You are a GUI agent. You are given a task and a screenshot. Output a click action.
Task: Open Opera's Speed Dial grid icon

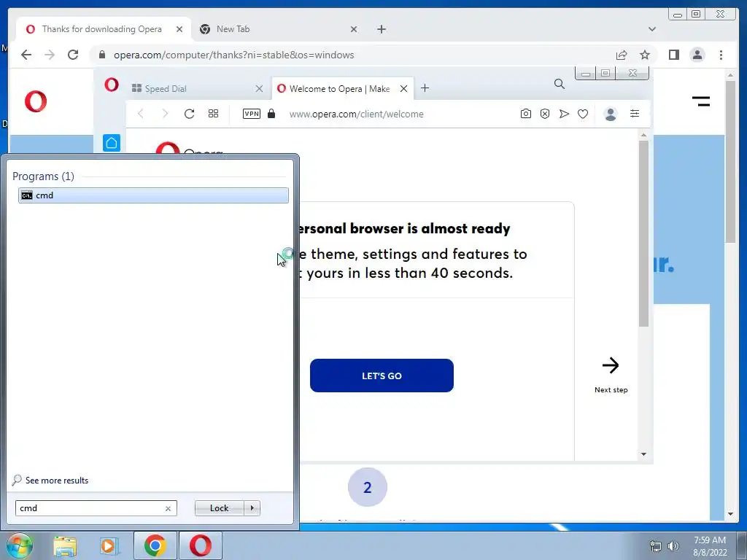pos(213,113)
